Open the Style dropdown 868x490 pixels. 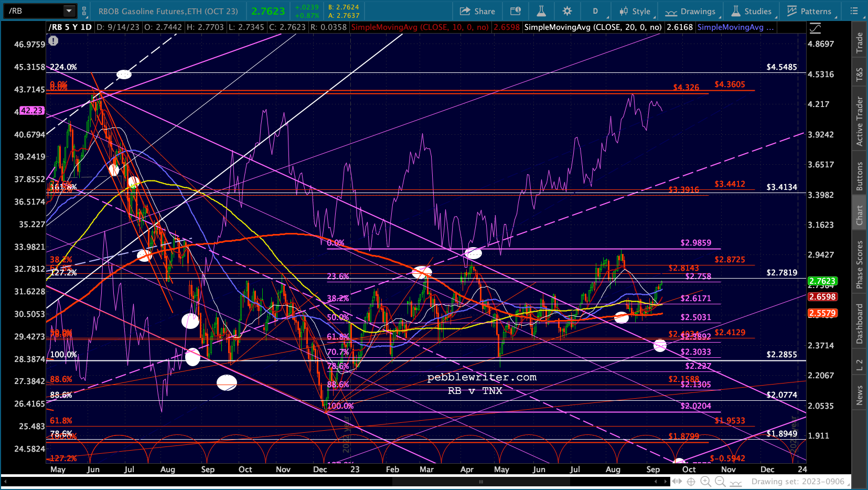point(635,11)
